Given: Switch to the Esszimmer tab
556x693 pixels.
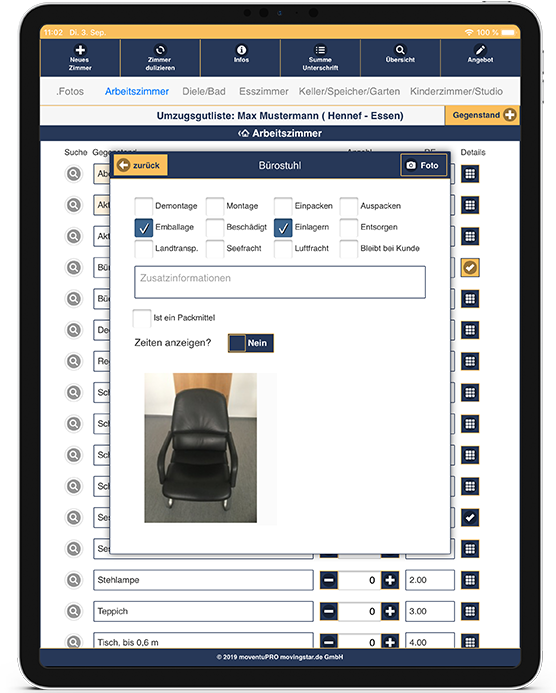Looking at the screenshot, I should pyautogui.click(x=263, y=91).
